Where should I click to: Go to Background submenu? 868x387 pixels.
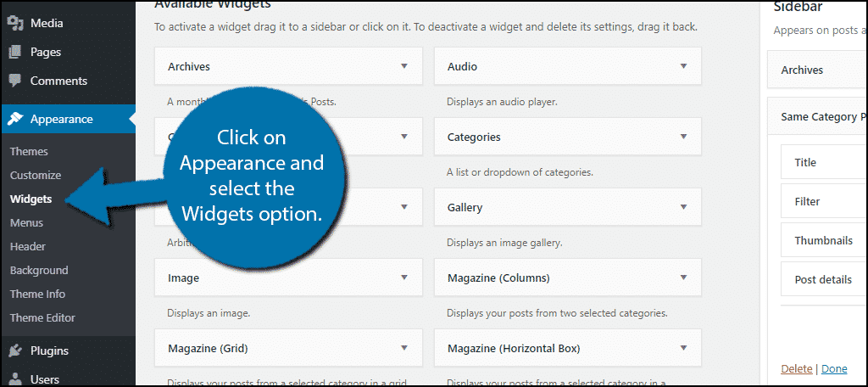pos(39,271)
